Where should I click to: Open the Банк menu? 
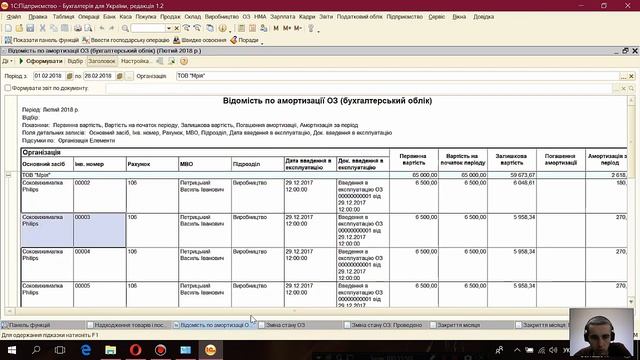coord(109,17)
